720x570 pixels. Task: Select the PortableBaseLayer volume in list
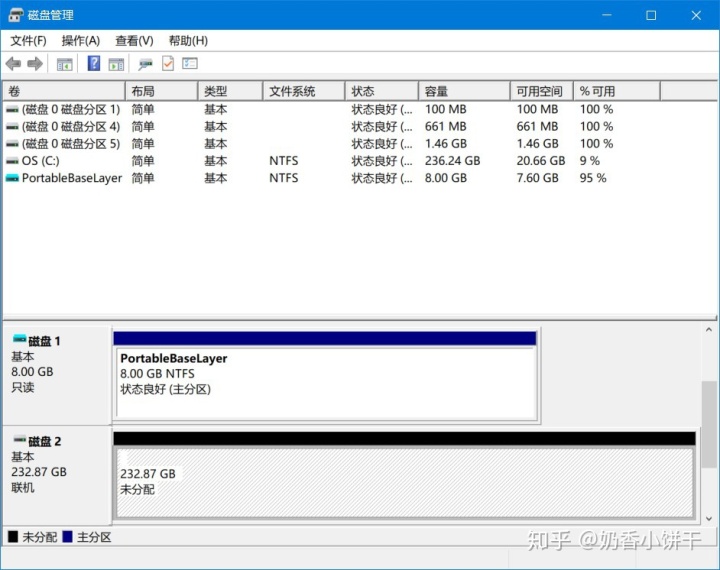point(72,178)
